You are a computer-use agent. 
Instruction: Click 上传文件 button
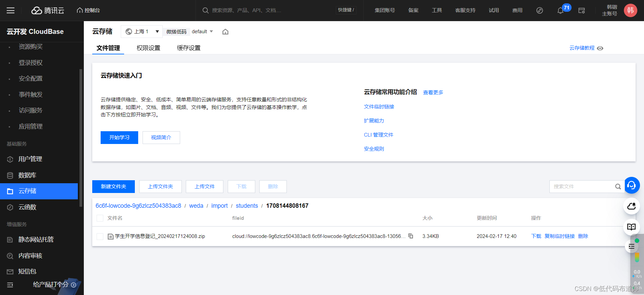pos(205,187)
